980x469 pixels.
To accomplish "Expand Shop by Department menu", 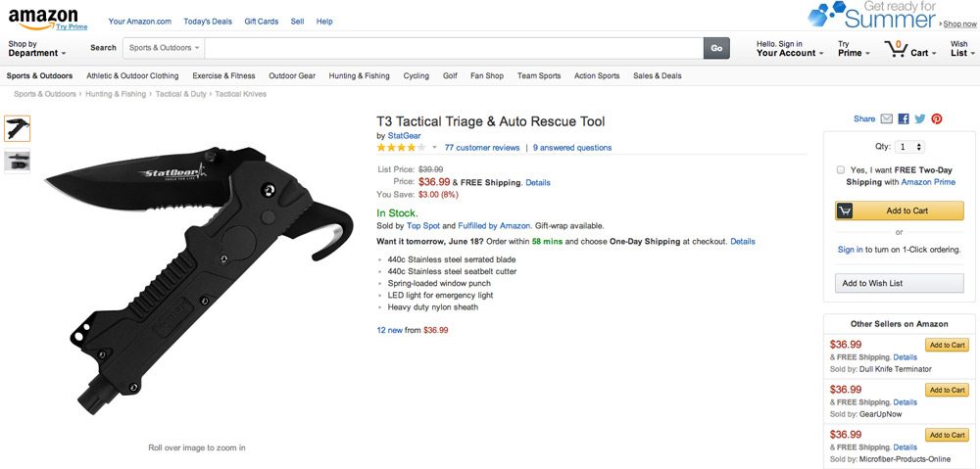I will click(37, 49).
